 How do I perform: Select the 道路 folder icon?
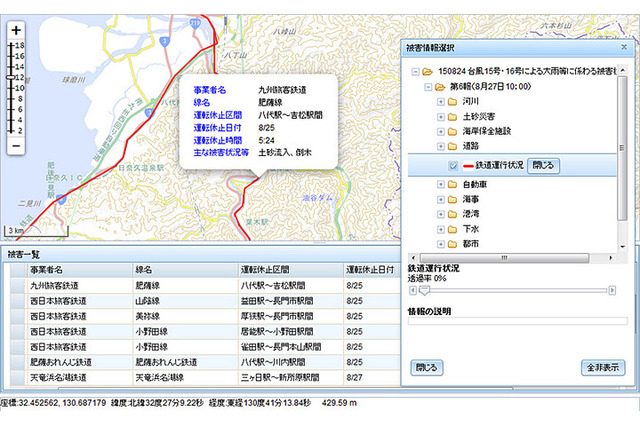(x=452, y=146)
